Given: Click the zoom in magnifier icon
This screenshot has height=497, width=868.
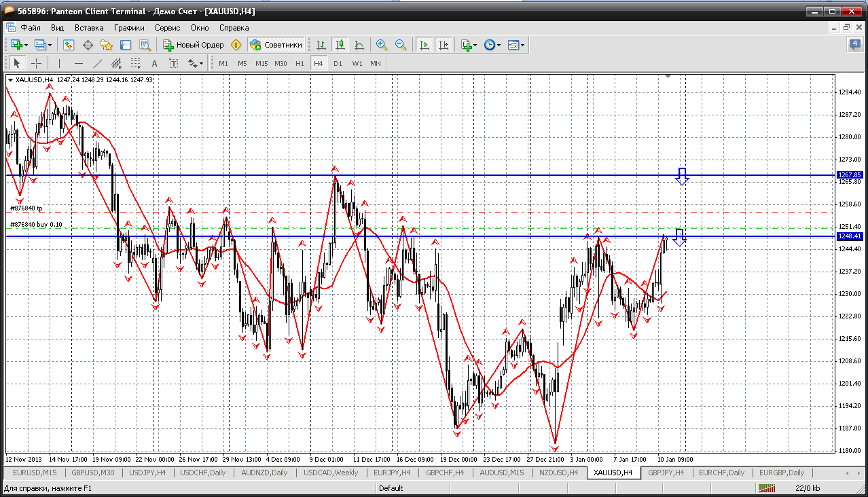Looking at the screenshot, I should pyautogui.click(x=382, y=45).
